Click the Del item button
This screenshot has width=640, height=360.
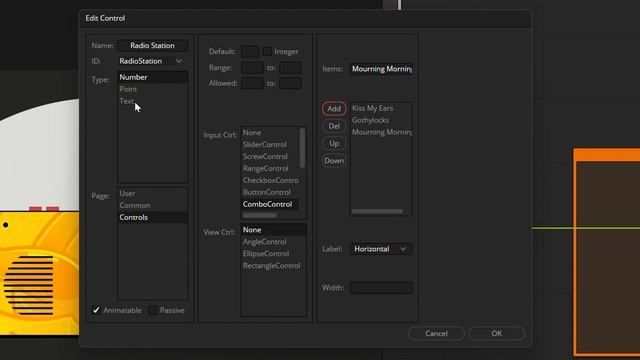click(x=334, y=126)
